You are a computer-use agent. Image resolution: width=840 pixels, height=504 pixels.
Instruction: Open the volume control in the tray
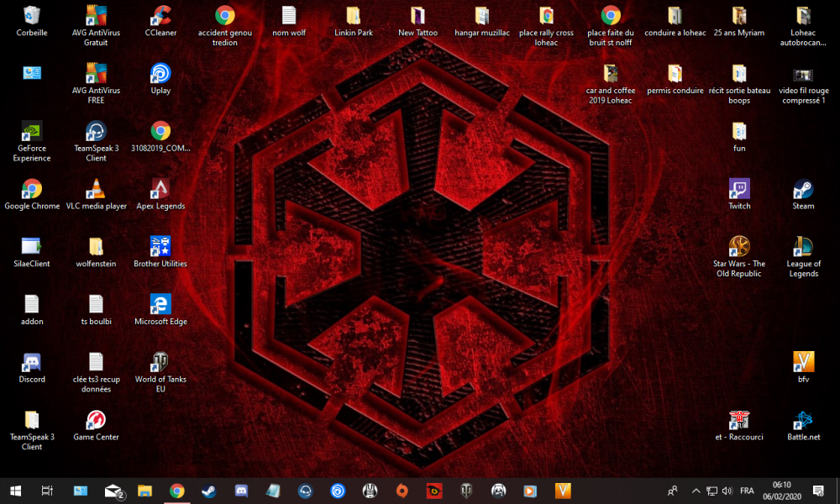(727, 491)
